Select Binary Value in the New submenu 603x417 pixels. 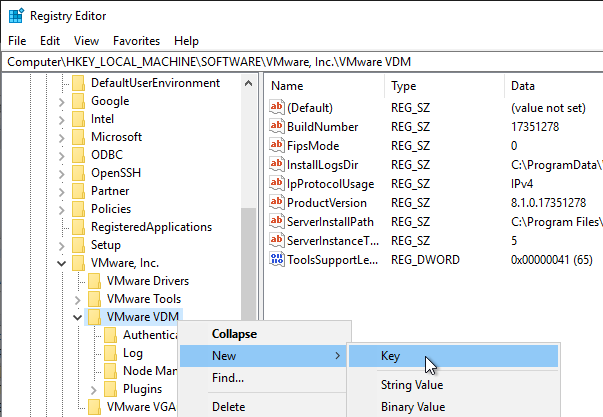point(453,407)
